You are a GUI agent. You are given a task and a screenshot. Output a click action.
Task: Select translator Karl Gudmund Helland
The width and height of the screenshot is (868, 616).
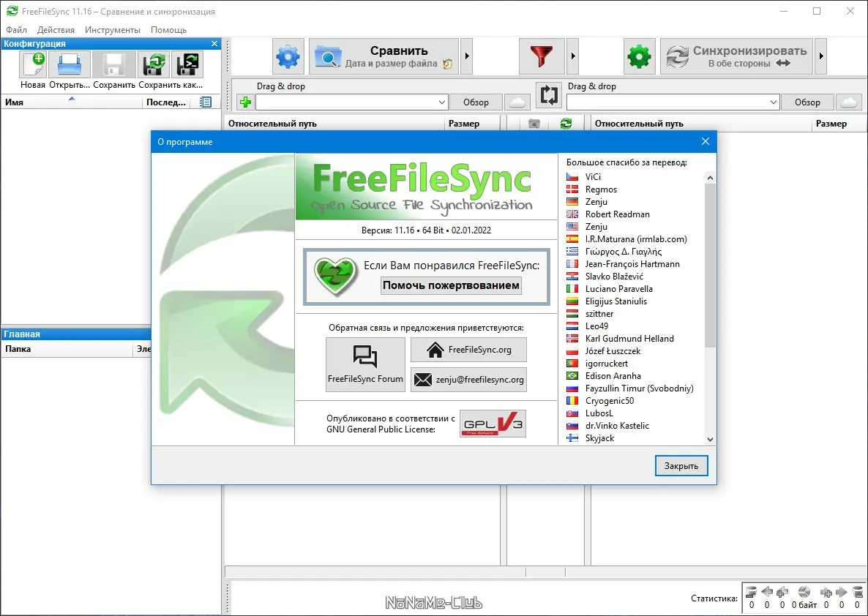629,338
